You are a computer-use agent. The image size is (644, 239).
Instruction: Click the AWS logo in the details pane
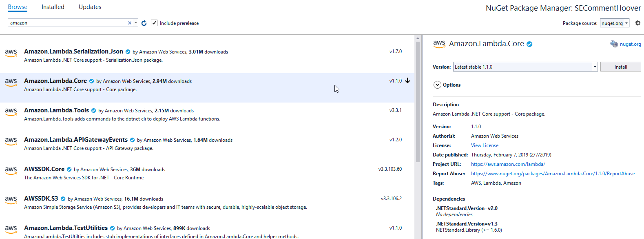(439, 44)
